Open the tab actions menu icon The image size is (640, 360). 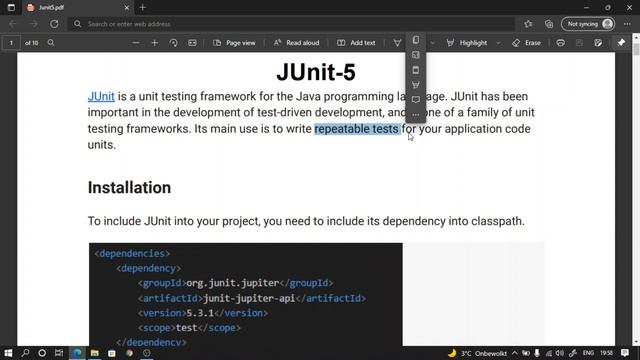pyautogui.click(x=11, y=7)
